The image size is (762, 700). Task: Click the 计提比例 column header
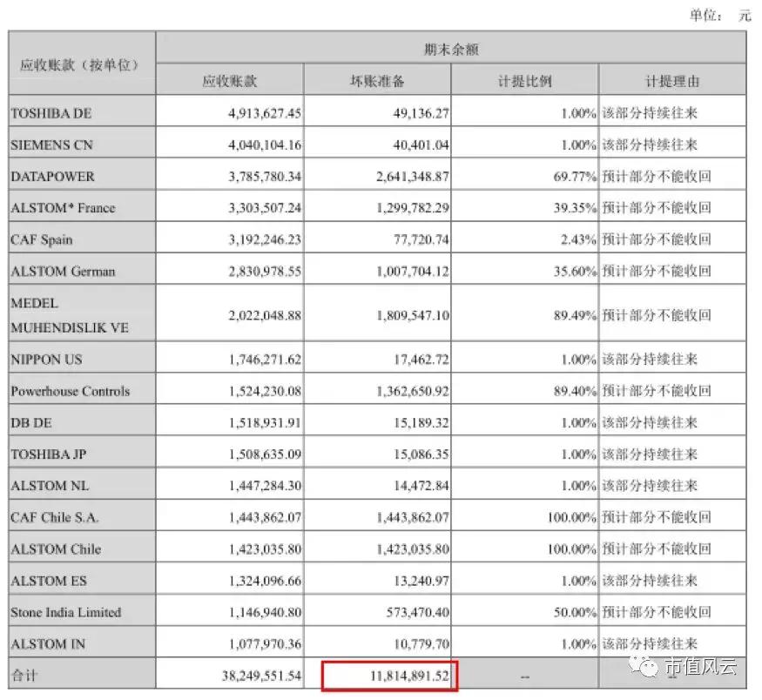pyautogui.click(x=523, y=79)
